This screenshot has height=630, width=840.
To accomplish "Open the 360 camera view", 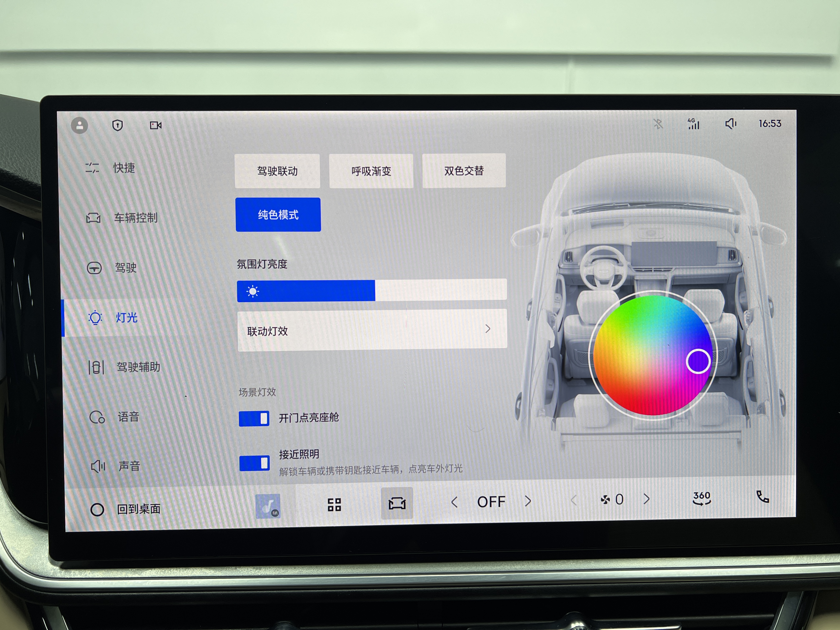I will pos(701,498).
